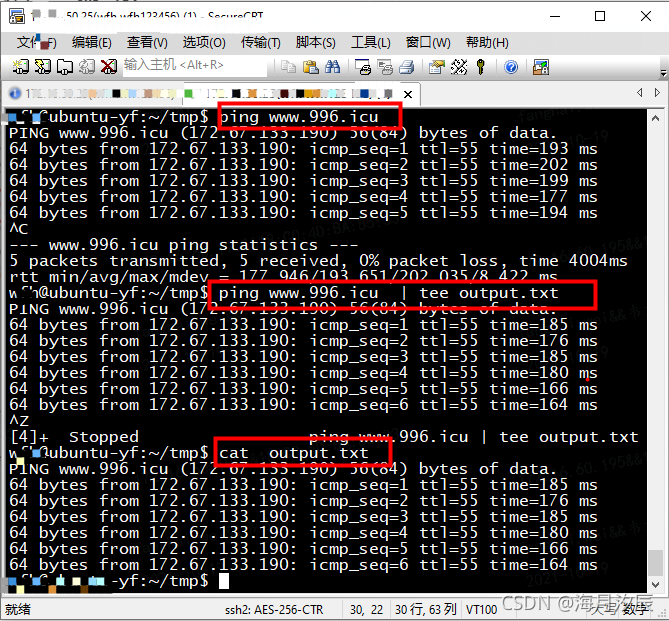
Task: Open the 窗口(W) menu
Action: pyautogui.click(x=428, y=42)
